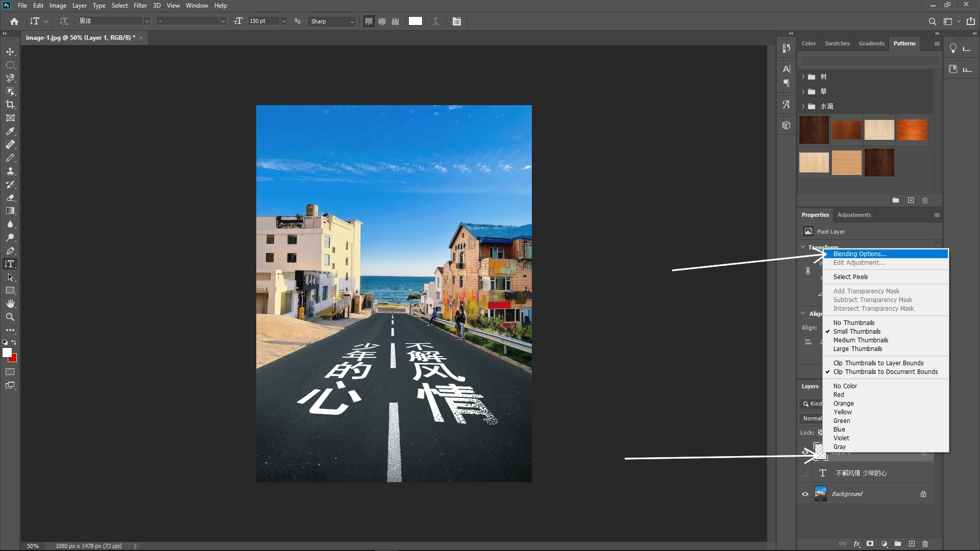Open the font size dropdown set to 150 pt
This screenshot has width=980, height=551.
click(284, 21)
